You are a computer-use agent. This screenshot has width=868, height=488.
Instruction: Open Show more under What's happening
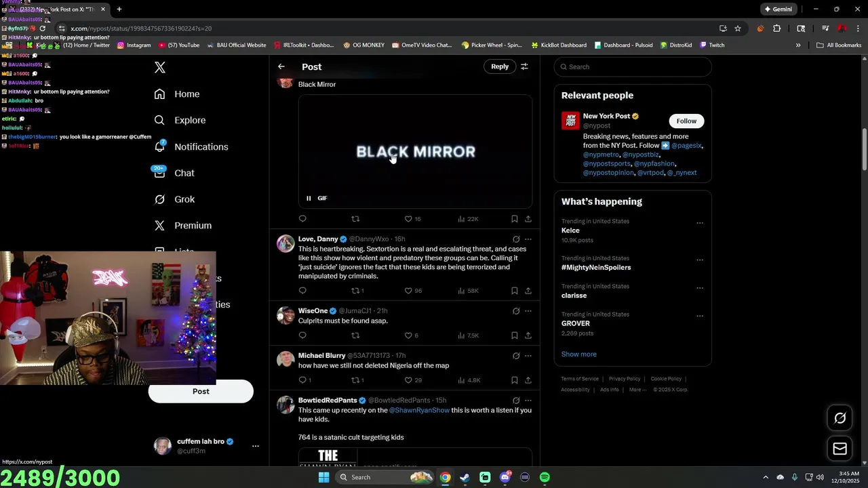coord(579,354)
